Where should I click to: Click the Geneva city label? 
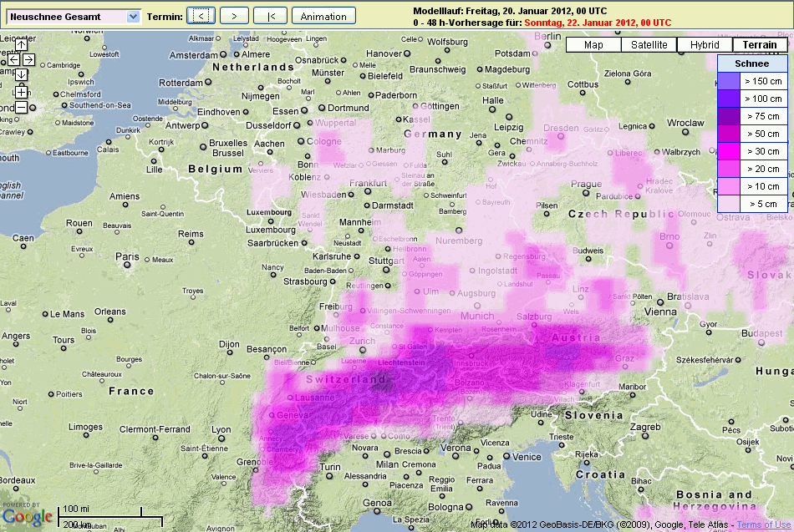tap(293, 414)
